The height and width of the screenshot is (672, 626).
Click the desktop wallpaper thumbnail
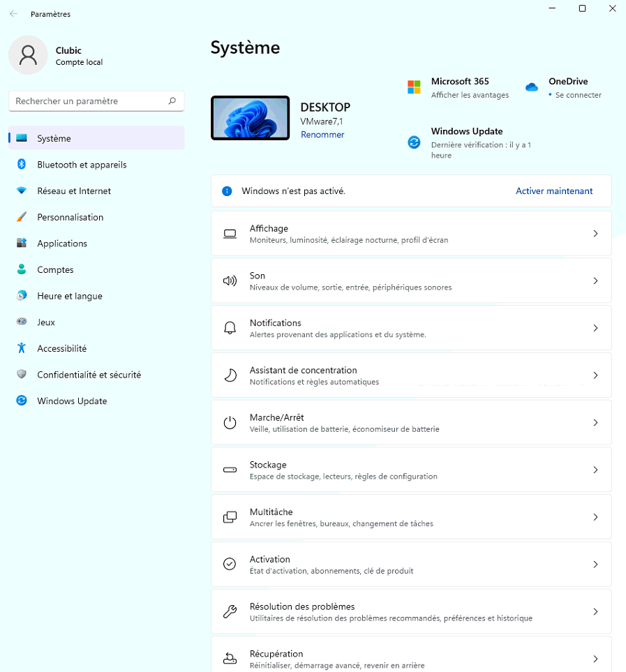[x=250, y=118]
